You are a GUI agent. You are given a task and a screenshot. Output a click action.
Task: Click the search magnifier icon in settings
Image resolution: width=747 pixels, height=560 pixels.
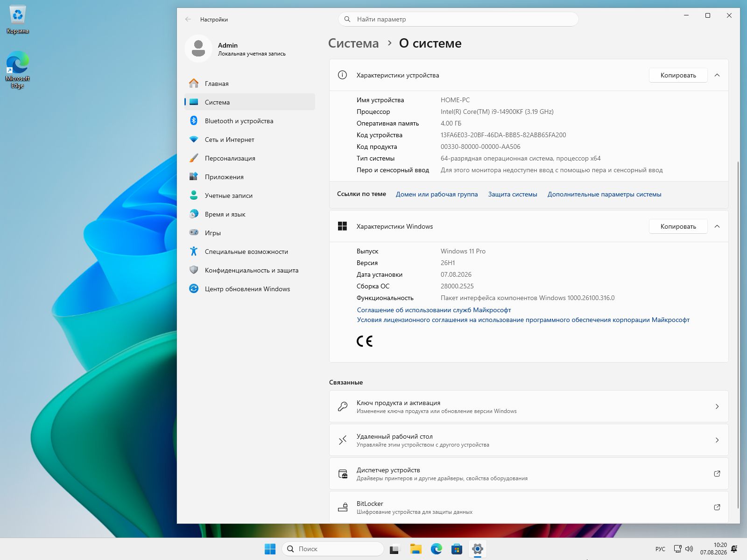tap(347, 19)
